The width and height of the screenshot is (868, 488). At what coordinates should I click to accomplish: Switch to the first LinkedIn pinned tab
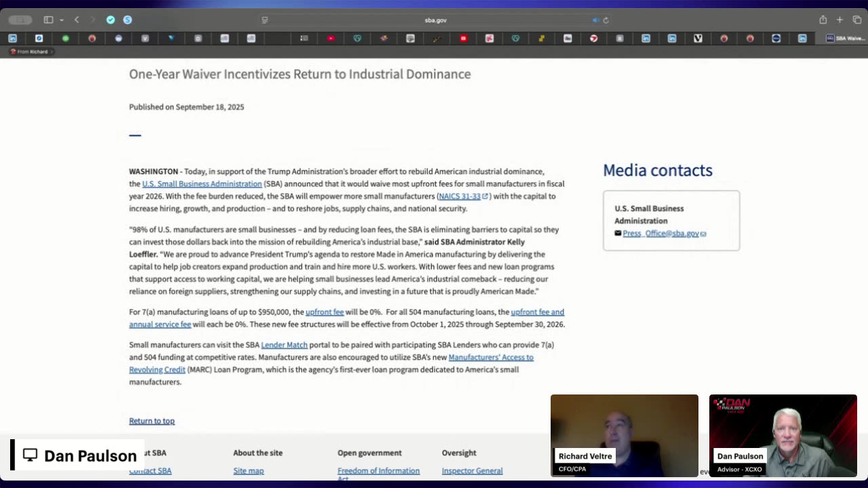coord(12,39)
